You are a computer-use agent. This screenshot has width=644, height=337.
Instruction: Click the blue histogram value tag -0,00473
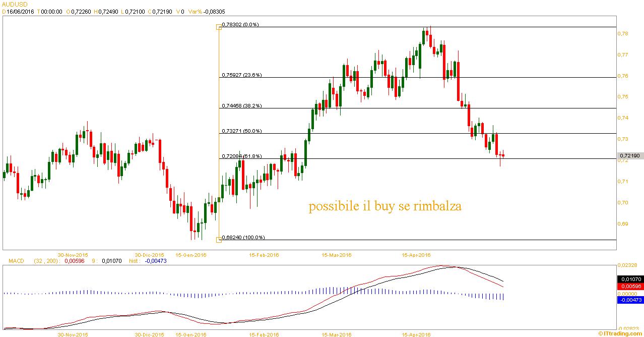[x=629, y=300]
